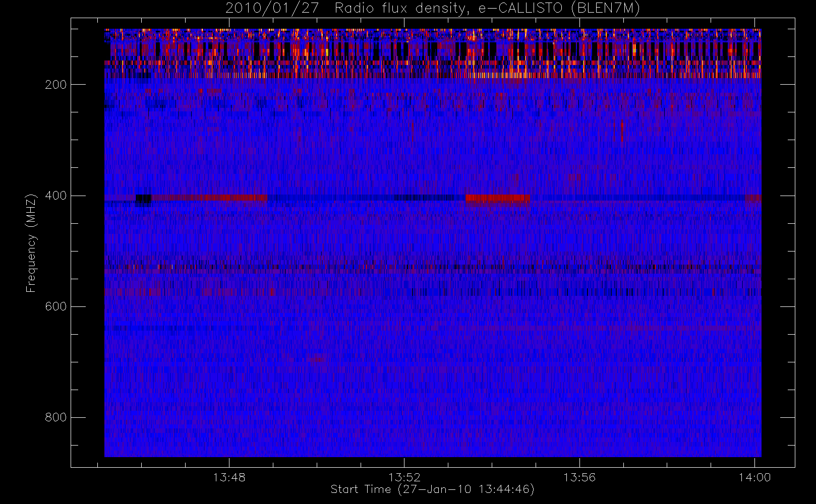The width and height of the screenshot is (816, 504).
Task: Click the 13:48 time tick label
Action: (229, 477)
